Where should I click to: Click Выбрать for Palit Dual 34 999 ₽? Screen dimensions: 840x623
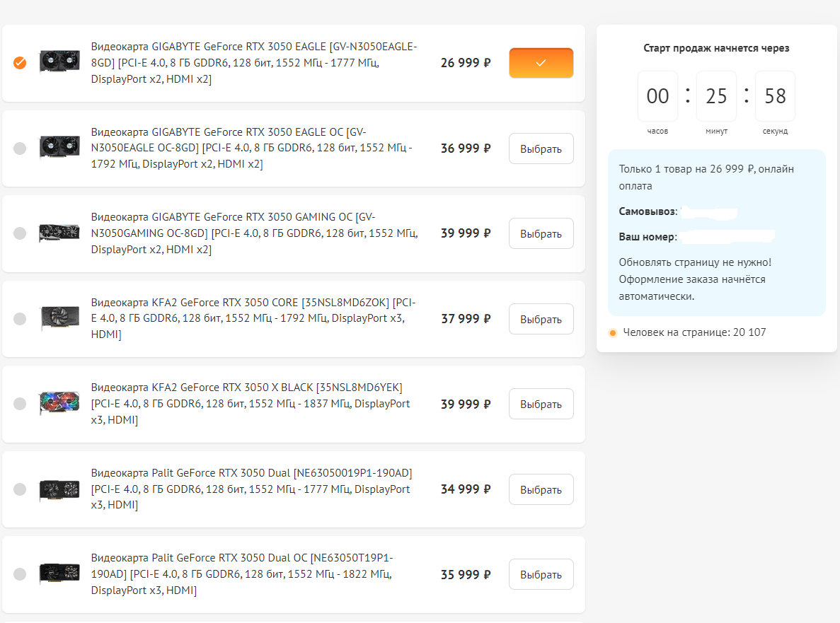point(541,489)
